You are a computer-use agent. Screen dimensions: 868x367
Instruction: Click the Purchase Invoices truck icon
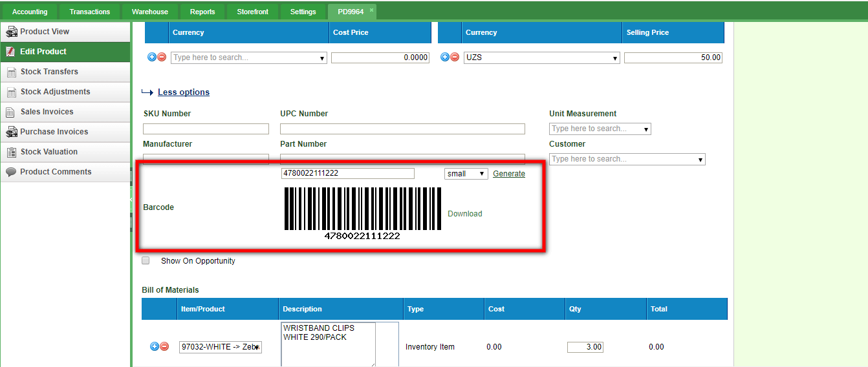(11, 132)
